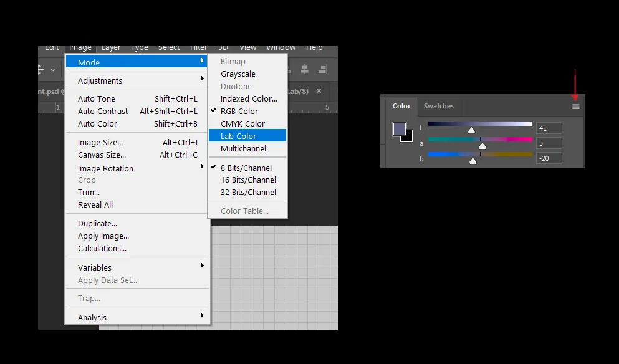This screenshot has height=364, width=619.
Task: Open the Filter menu in menu bar
Action: tap(198, 48)
